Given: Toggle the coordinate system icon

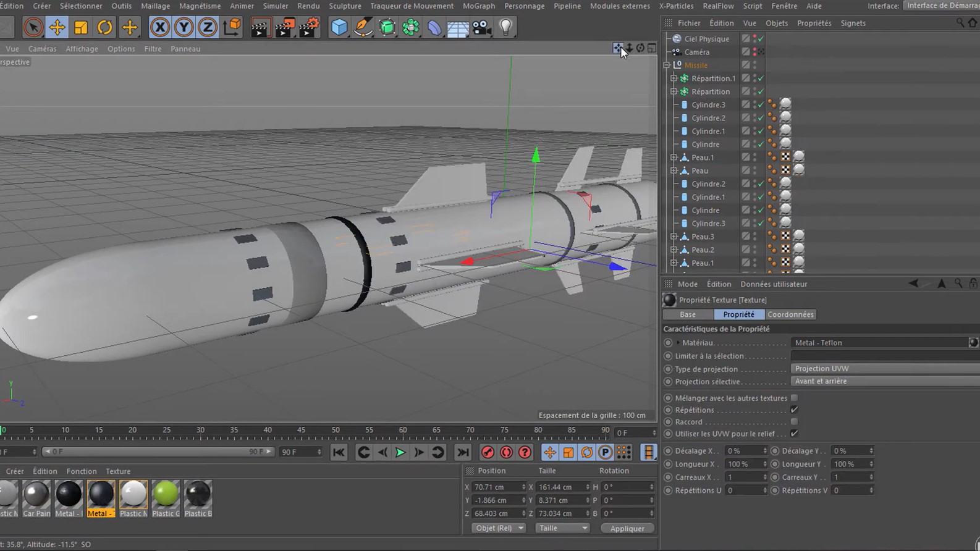Looking at the screenshot, I should tap(232, 27).
